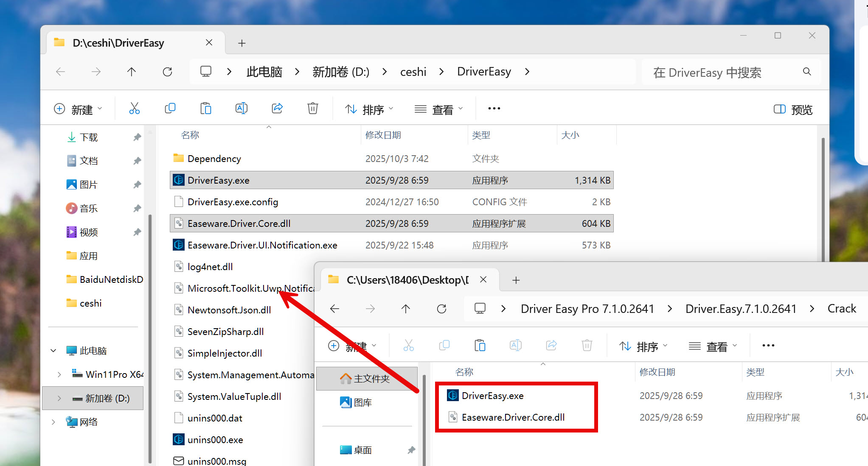Toggle the 预览 preview pane button
Screen dimensions: 868x466
coord(793,109)
